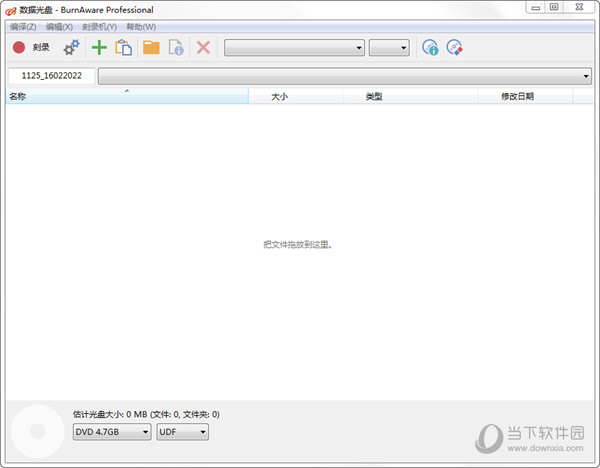Open burn options gear icon
600x468 pixels.
click(x=71, y=47)
